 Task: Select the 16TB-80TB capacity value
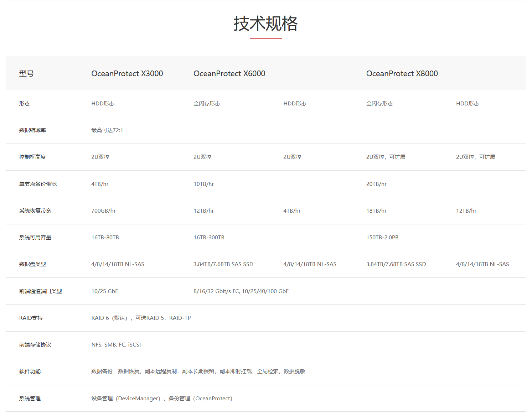105,238
